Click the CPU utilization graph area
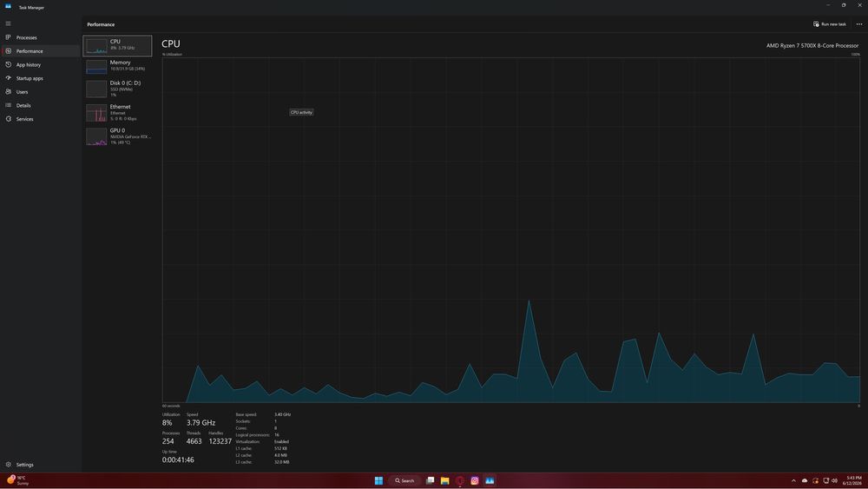 coord(511,230)
